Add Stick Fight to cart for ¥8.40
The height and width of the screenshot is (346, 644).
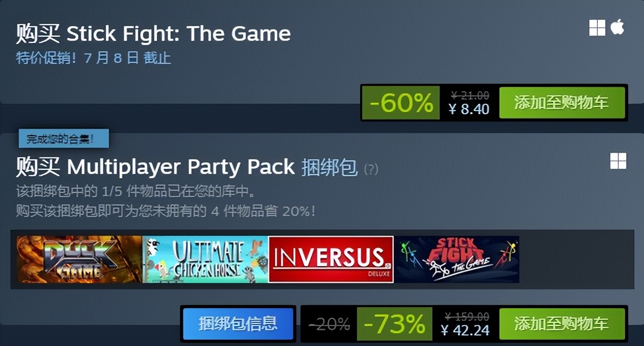pos(562,103)
